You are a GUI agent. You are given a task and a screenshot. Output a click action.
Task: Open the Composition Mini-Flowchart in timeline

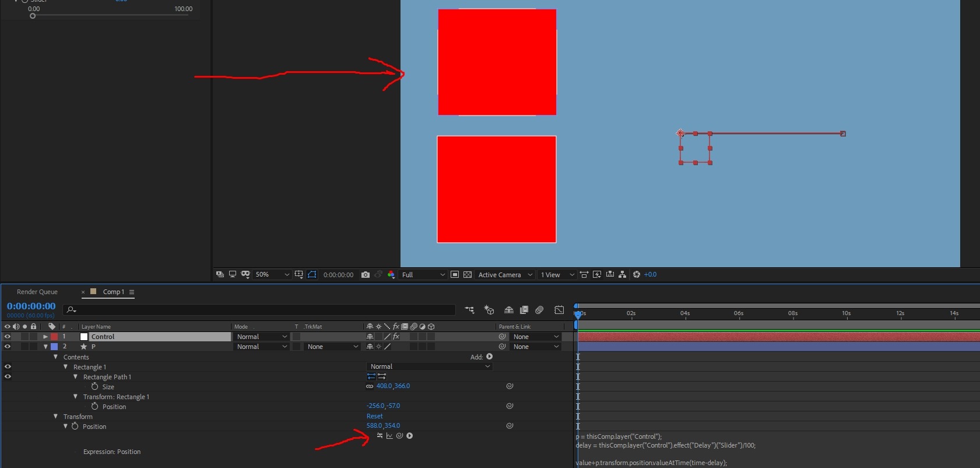click(469, 310)
